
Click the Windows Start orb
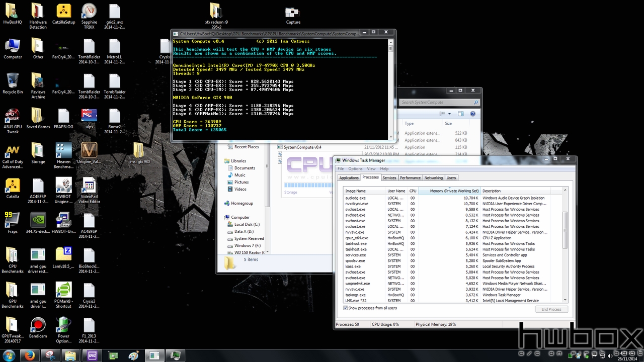click(9, 355)
